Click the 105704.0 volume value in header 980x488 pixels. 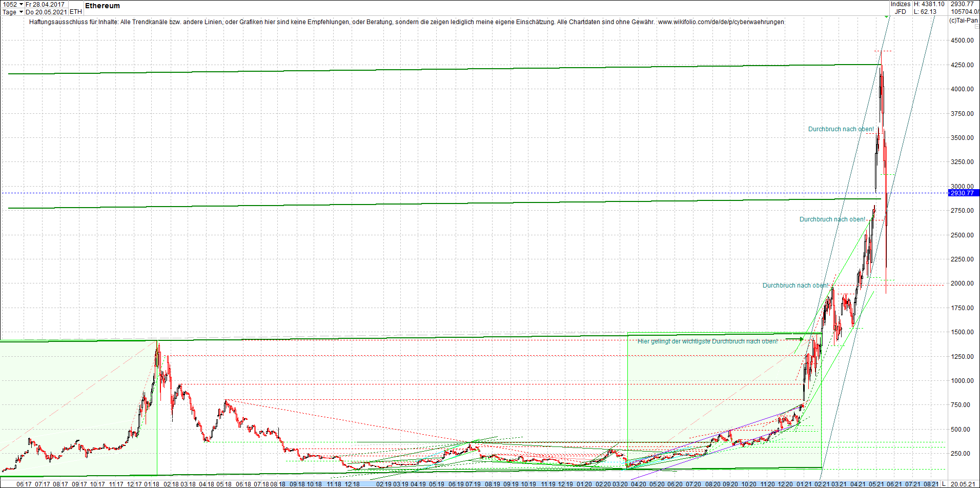pyautogui.click(x=965, y=12)
